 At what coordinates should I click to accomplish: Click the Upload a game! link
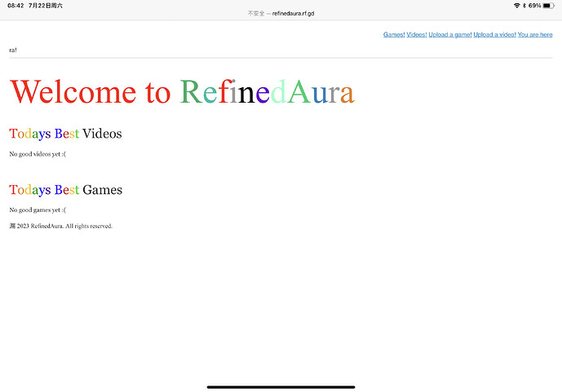point(449,34)
